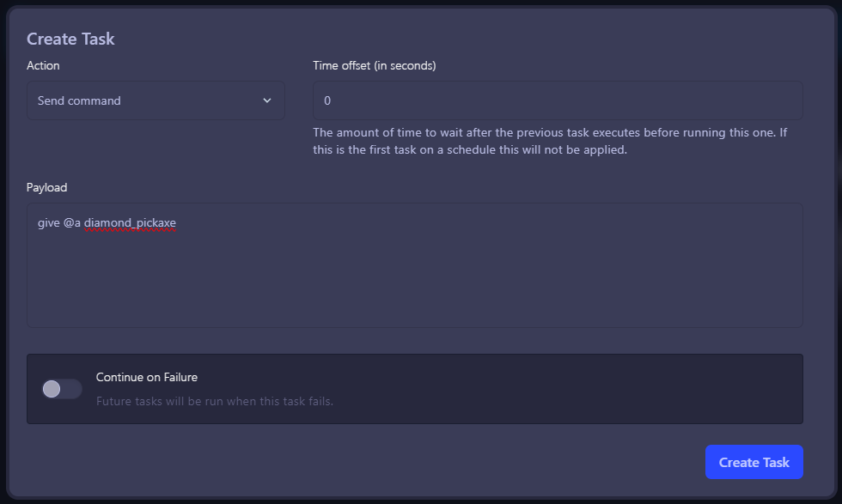Screen dimensions: 842x504
Task: Place cursor on "give" in payload
Action: [x=48, y=223]
